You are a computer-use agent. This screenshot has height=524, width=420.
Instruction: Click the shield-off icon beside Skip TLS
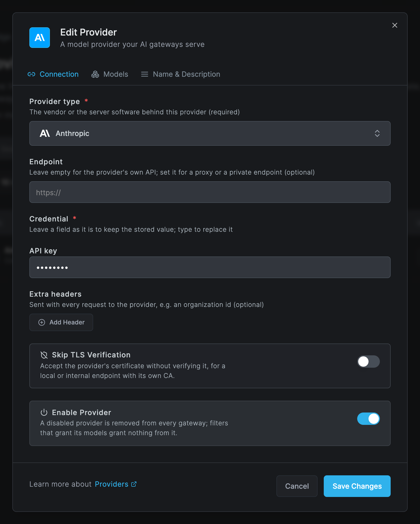(44, 355)
